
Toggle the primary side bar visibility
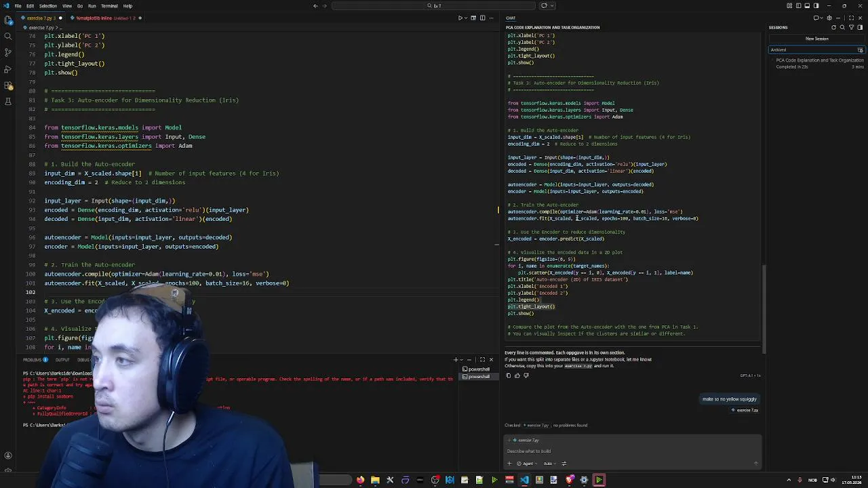tap(798, 5)
